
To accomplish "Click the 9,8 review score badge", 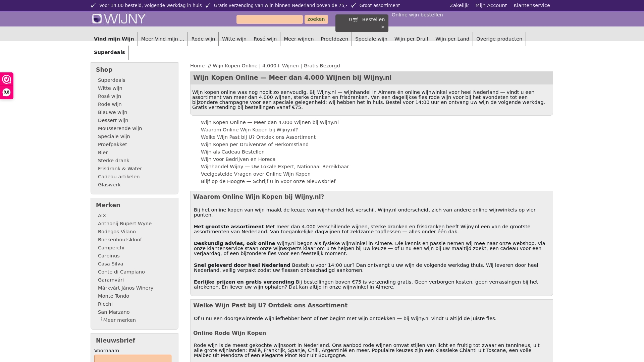I will point(7,92).
